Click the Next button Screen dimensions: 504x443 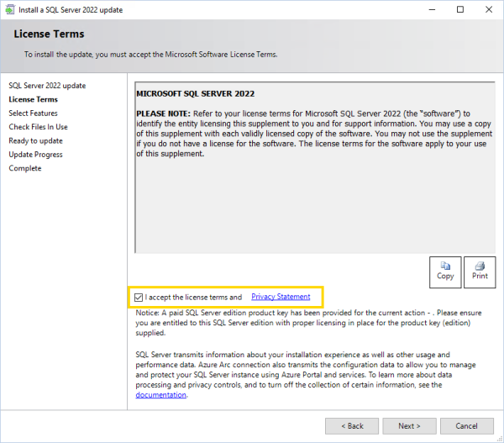coord(409,425)
